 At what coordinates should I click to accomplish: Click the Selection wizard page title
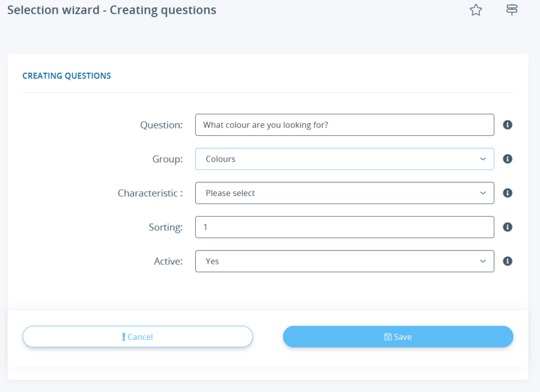pyautogui.click(x=111, y=9)
